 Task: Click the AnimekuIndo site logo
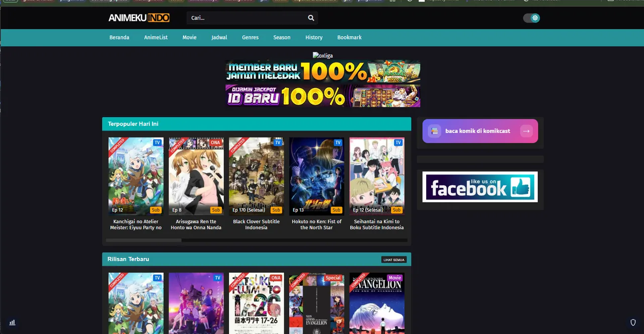(139, 18)
